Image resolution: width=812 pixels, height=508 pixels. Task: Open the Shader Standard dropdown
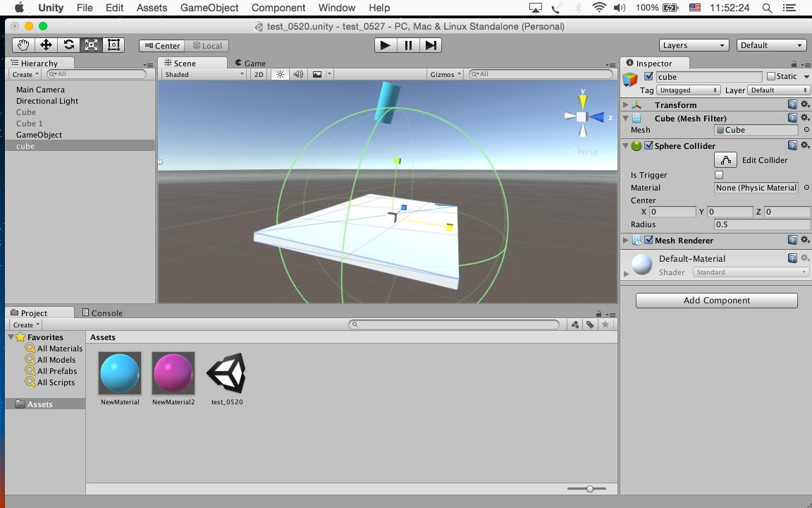751,272
